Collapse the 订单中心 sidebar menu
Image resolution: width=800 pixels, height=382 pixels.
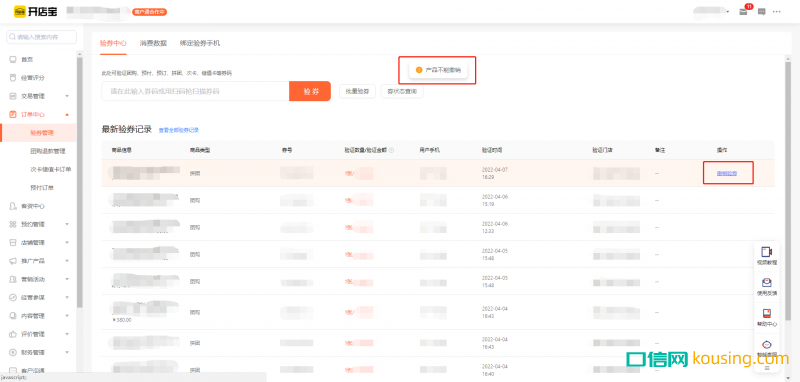[x=39, y=114]
